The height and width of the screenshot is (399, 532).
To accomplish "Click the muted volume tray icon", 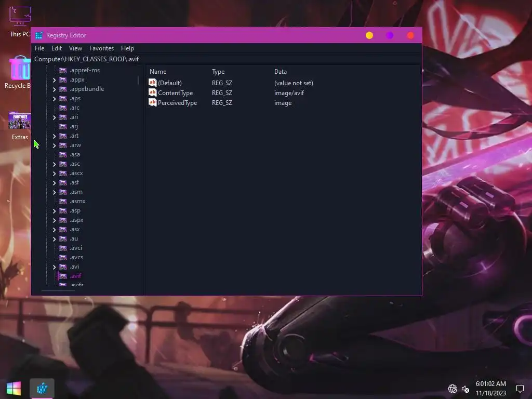I will pyautogui.click(x=465, y=389).
